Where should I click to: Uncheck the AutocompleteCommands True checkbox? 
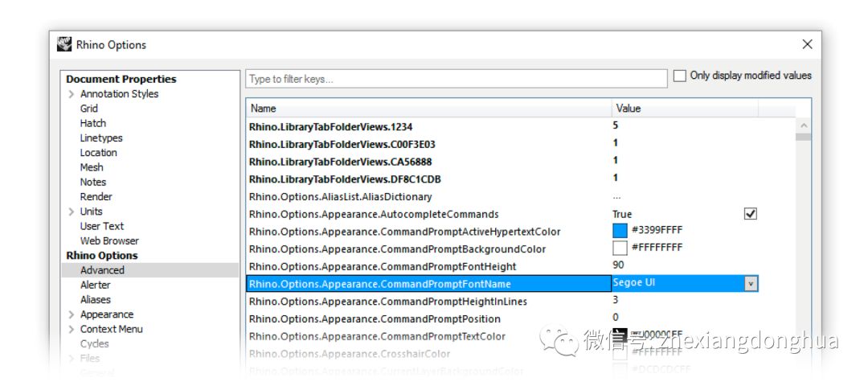point(750,214)
